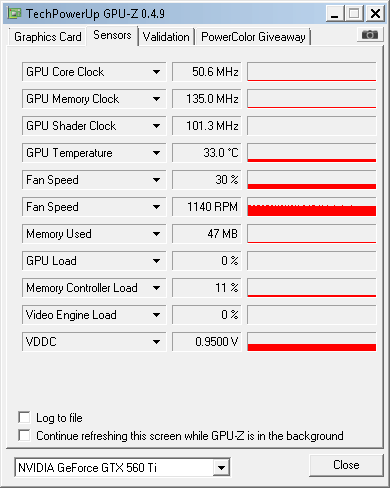Viewport: 390px width, 488px height.
Task: Switch to the Graphics Card tab
Action: pos(48,37)
